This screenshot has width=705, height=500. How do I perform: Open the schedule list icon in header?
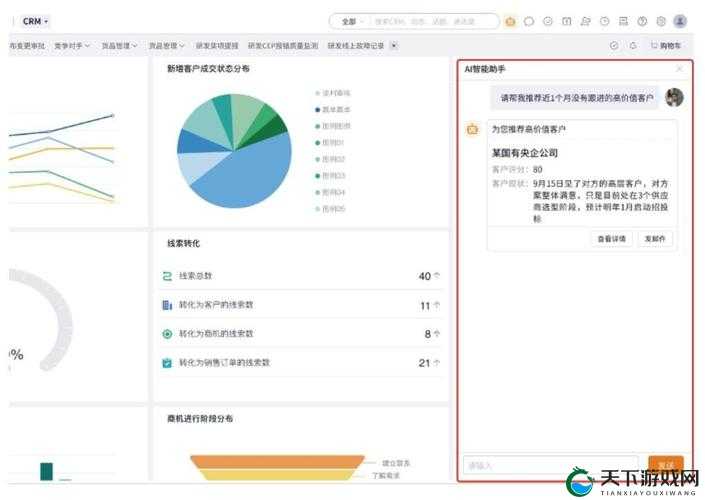[624, 21]
